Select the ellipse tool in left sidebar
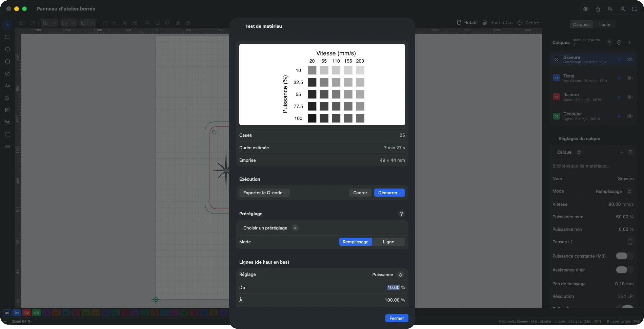This screenshot has width=644, height=329. point(7,49)
